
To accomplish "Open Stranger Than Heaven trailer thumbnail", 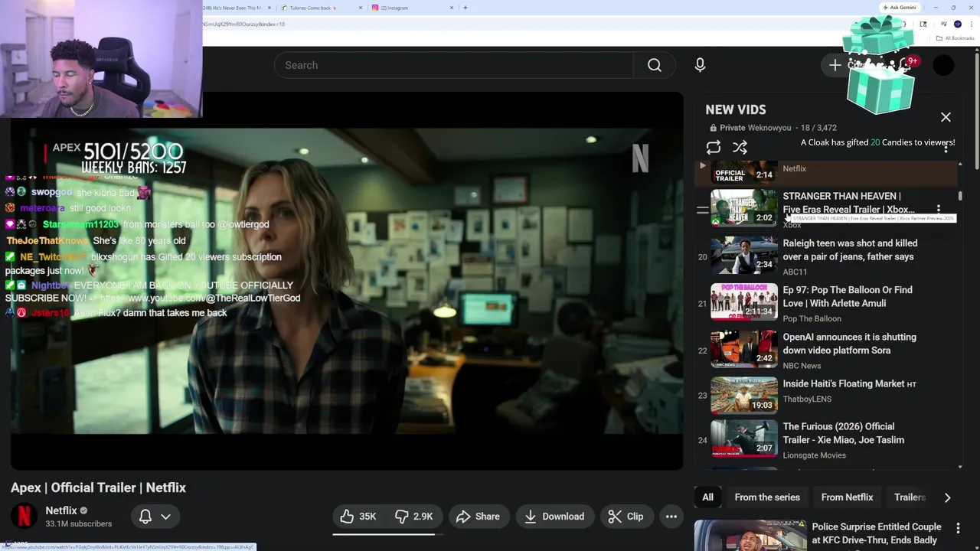I will 743,208.
